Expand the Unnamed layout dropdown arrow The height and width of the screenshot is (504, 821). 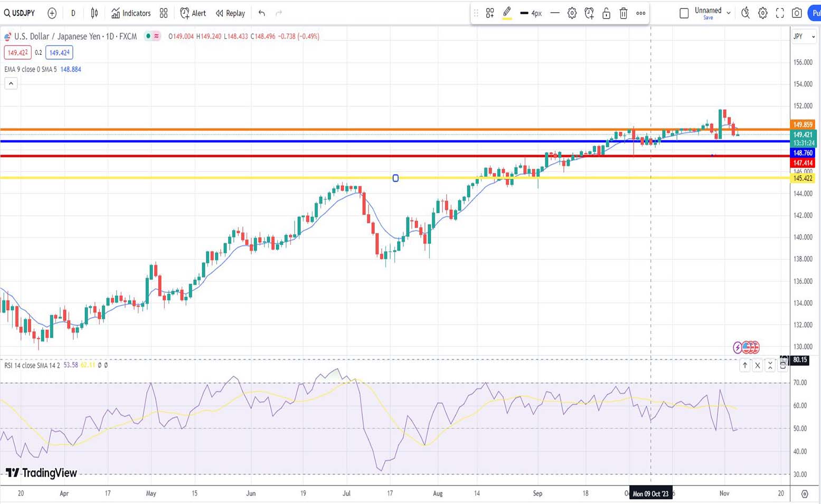pyautogui.click(x=729, y=13)
